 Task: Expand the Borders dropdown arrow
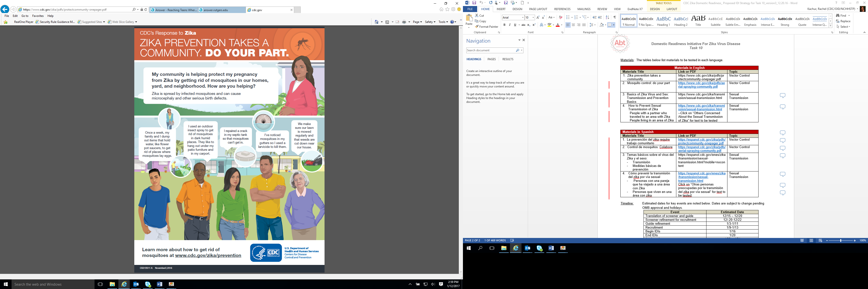click(x=614, y=25)
